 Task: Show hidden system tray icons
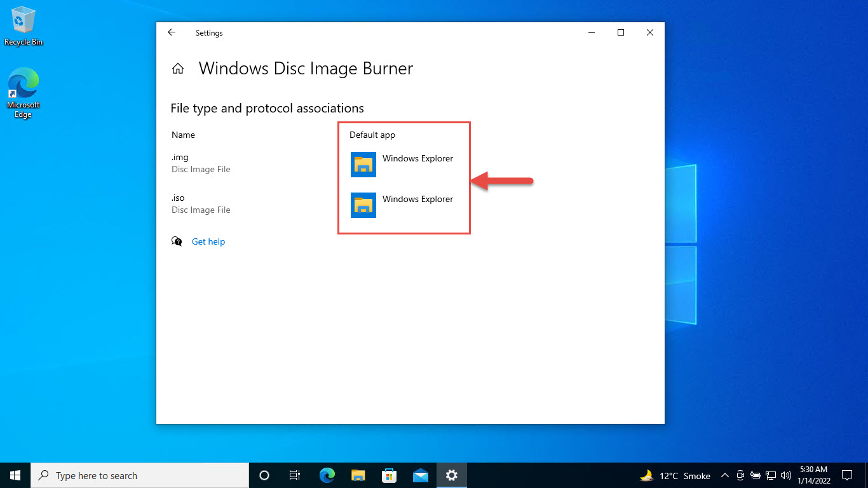[725, 476]
